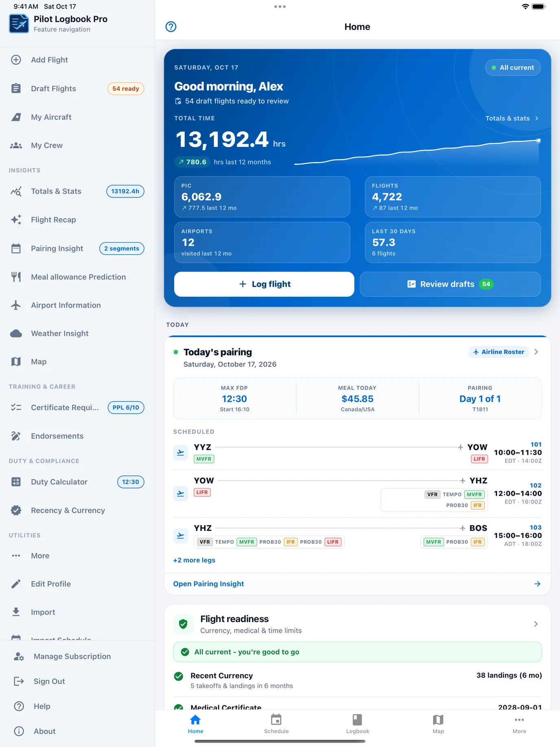
Task: Open Manage Subscription in the sidebar
Action: [77, 656]
